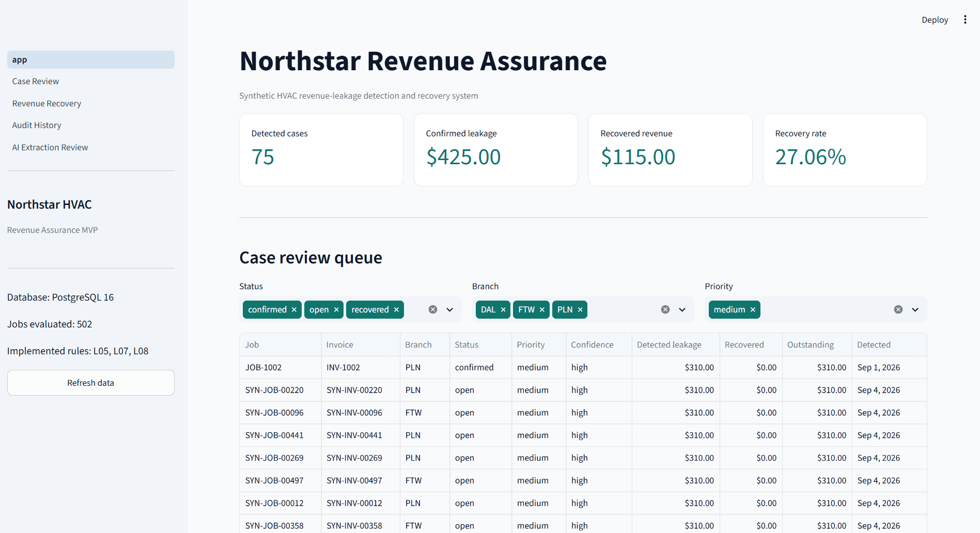Go to Case Review page
Image resolution: width=980 pixels, height=533 pixels.
(x=91, y=82)
